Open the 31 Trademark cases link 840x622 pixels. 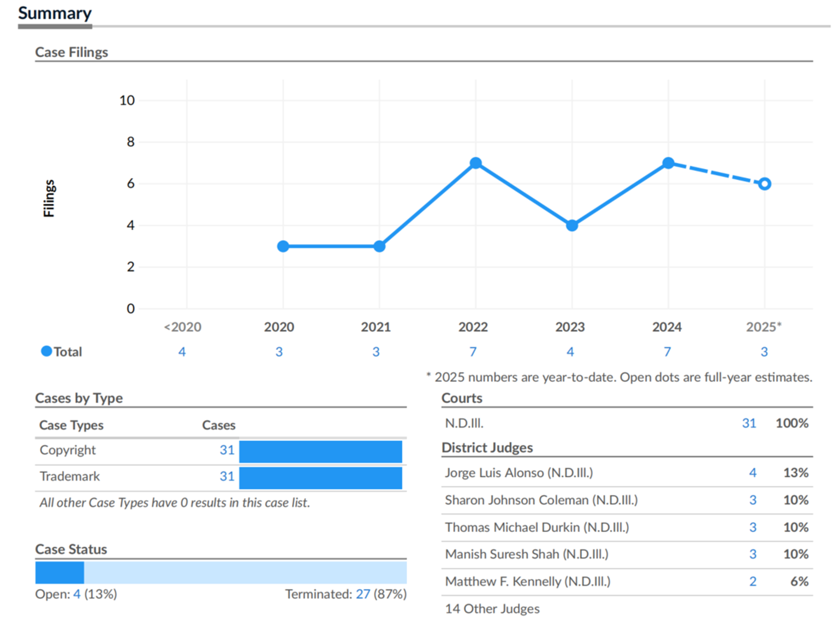[227, 476]
